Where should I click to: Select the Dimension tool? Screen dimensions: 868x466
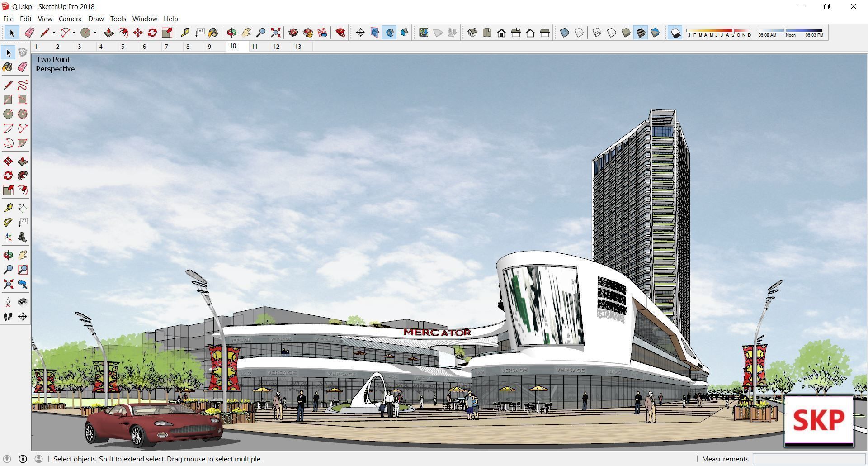[x=23, y=208]
